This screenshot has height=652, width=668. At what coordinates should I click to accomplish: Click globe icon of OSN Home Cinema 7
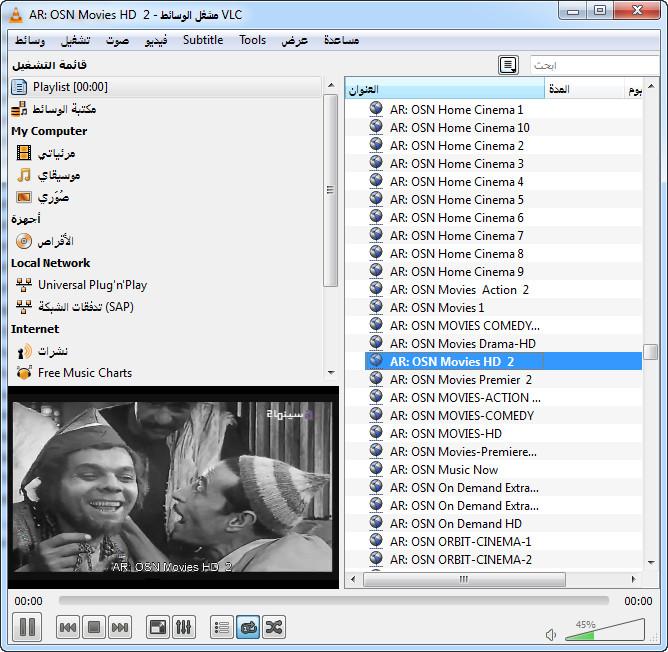(x=376, y=235)
